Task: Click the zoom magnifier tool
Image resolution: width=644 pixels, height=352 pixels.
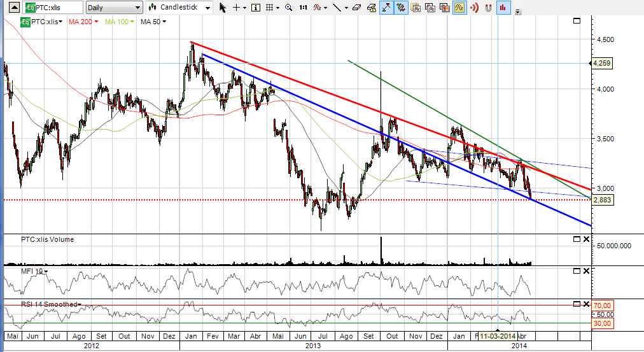Action: (x=289, y=8)
